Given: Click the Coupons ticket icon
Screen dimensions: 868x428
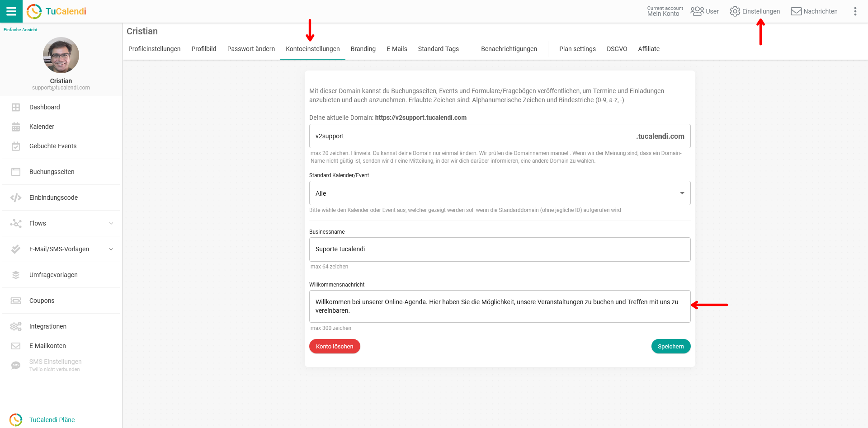Looking at the screenshot, I should tap(16, 301).
